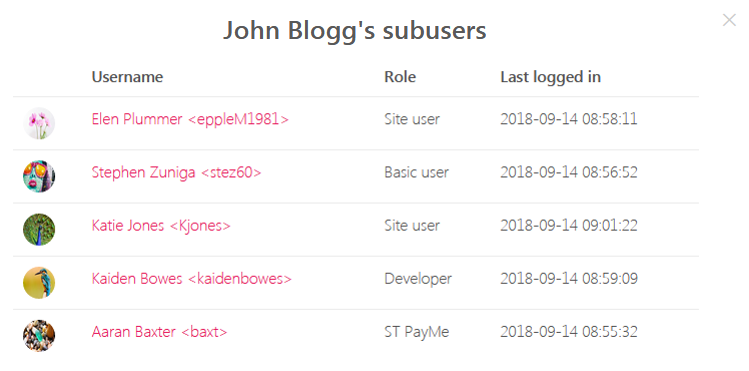Click the John Blogg's subusers heading
Image resolution: width=749 pixels, height=371 pixels.
pyautogui.click(x=354, y=31)
